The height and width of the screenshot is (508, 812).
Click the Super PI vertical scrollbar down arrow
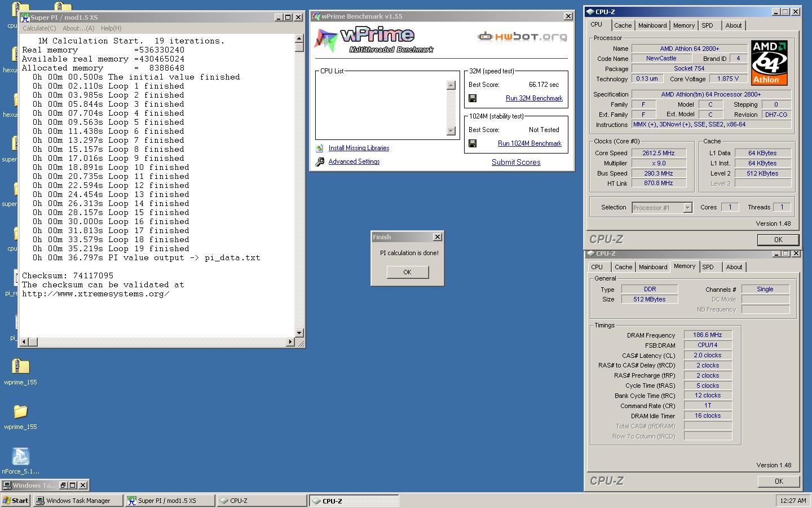point(299,333)
